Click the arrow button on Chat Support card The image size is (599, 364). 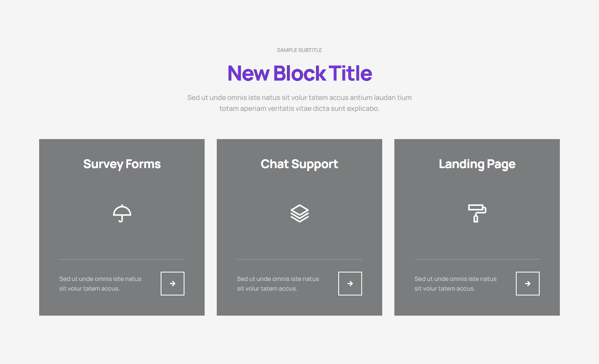tap(350, 283)
